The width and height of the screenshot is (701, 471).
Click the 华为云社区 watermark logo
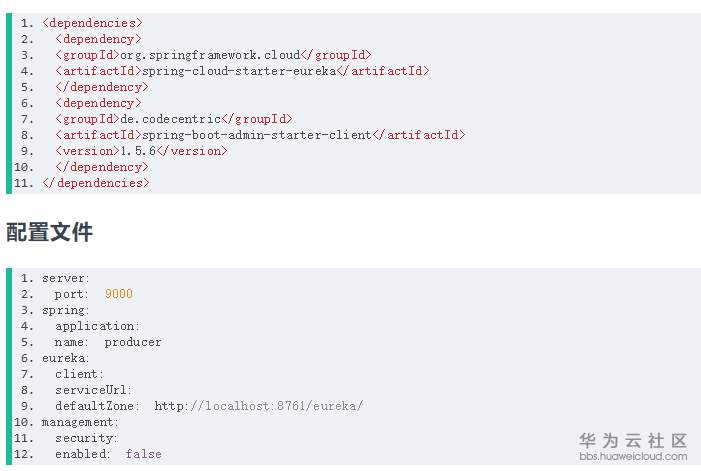(633, 440)
